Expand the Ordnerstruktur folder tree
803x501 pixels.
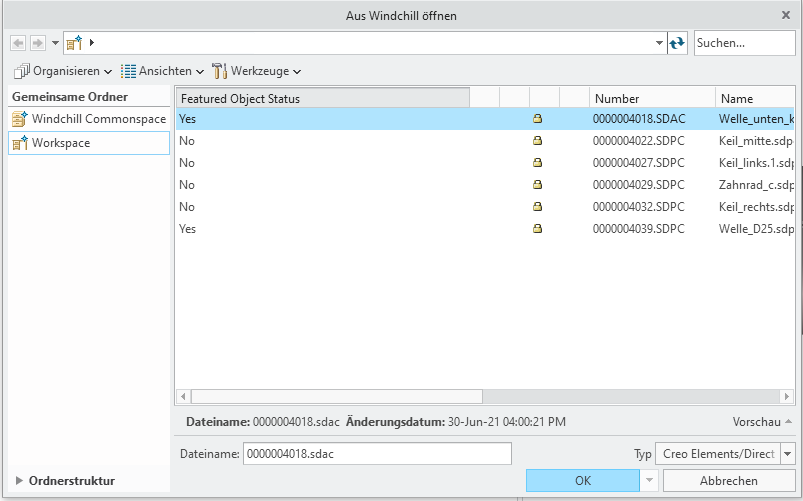20,481
